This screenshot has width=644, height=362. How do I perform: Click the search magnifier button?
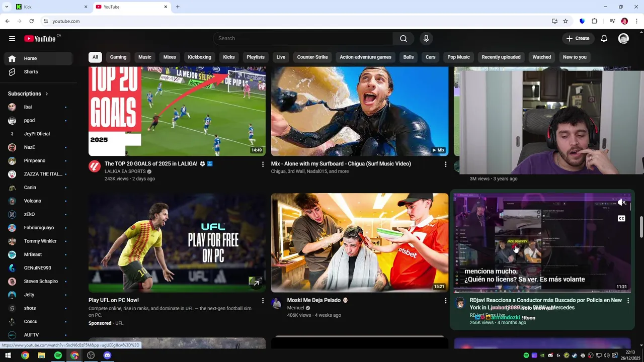[404, 39]
